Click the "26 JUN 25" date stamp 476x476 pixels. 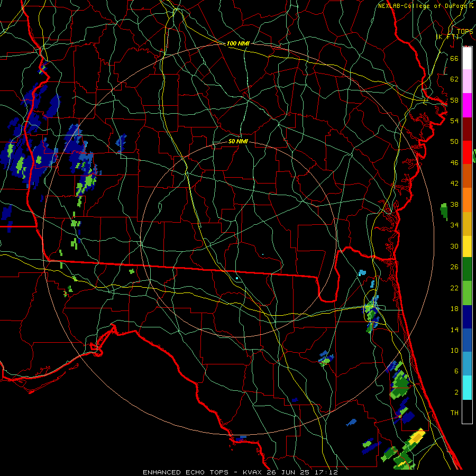(x=289, y=472)
